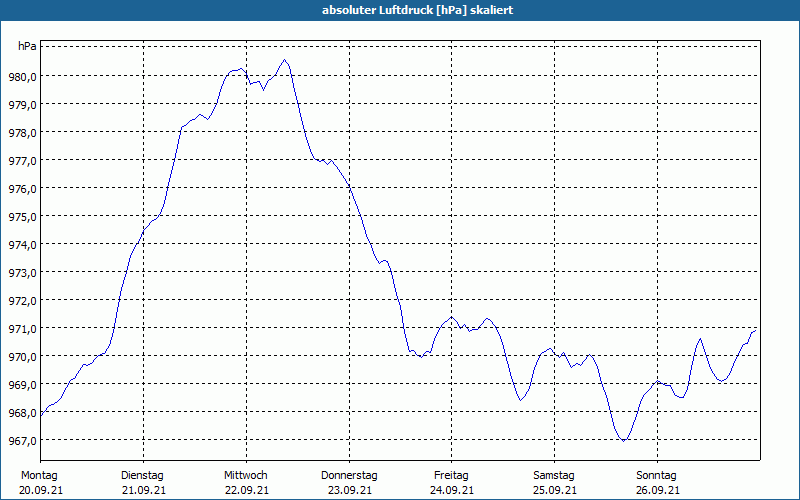Screen dimensions: 800x500
Task: Click the curve end point after Sonntag
Action: tap(756, 331)
